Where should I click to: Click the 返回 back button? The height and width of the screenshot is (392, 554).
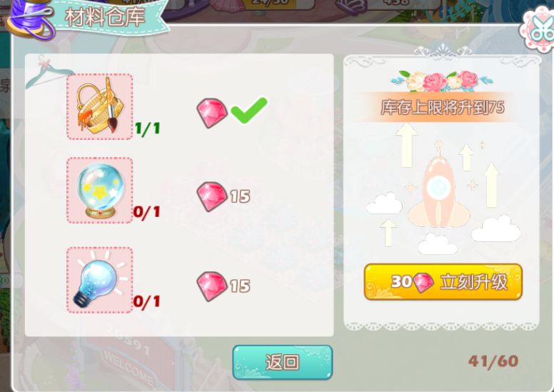click(282, 362)
